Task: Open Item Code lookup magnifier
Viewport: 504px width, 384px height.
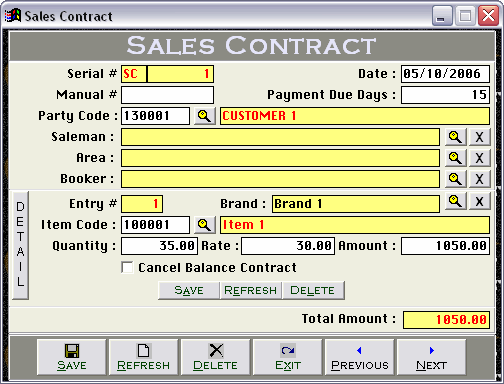Action: 204,225
